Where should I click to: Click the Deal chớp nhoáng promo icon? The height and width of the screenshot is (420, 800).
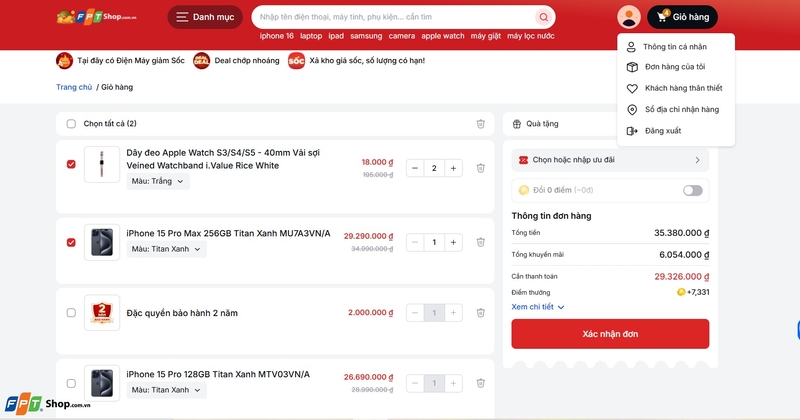[x=202, y=61]
